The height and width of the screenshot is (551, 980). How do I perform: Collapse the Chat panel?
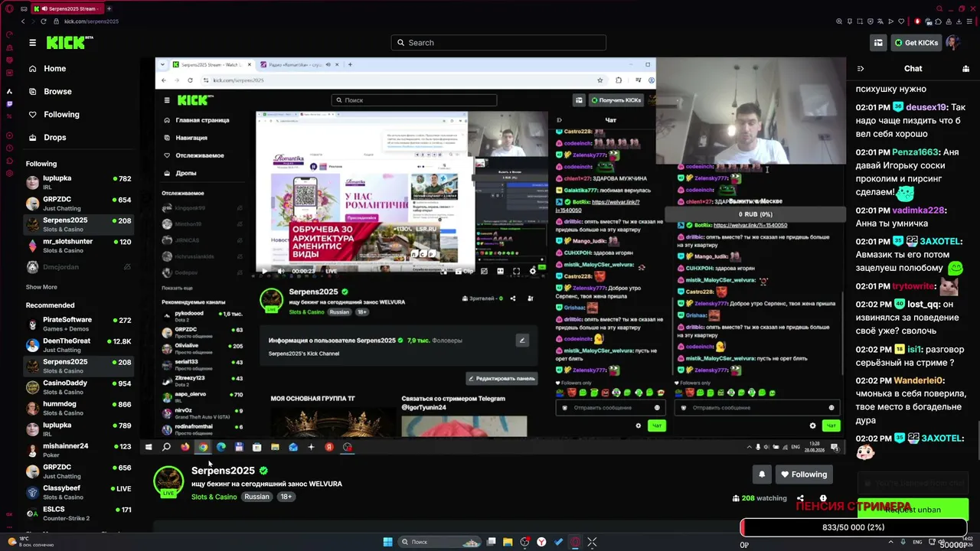[861, 69]
